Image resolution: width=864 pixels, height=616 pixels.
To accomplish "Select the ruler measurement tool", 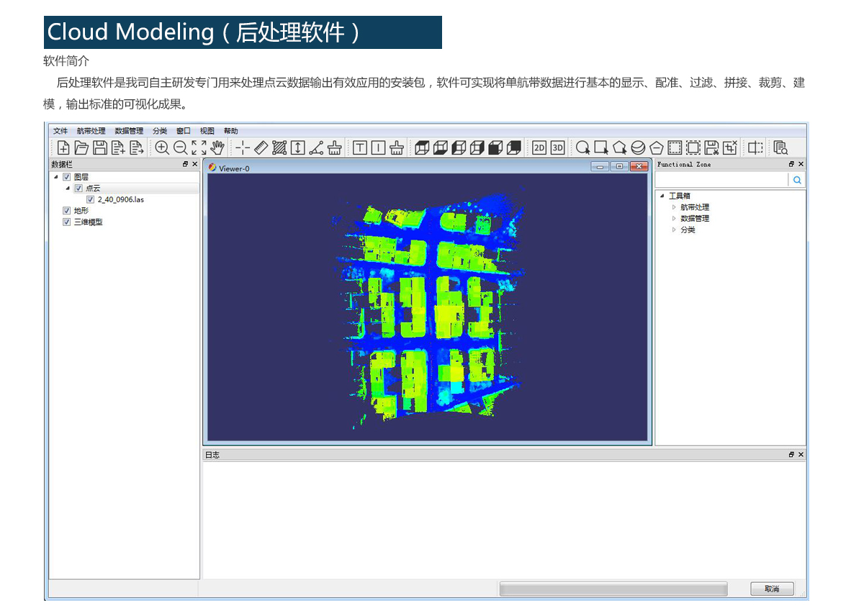I will 261,148.
